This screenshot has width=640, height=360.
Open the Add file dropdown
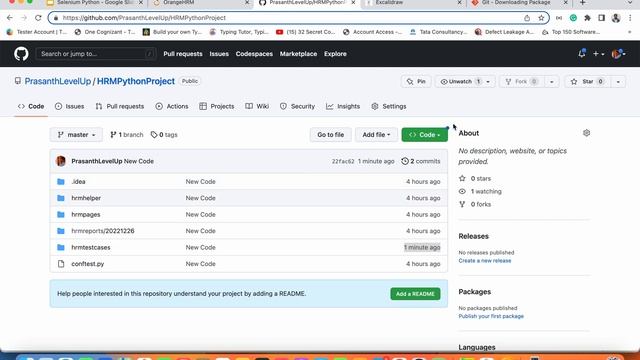tap(376, 135)
